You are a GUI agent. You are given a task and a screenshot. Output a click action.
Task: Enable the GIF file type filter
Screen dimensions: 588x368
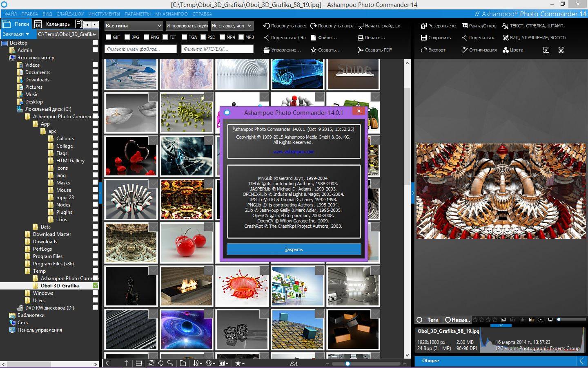click(108, 37)
